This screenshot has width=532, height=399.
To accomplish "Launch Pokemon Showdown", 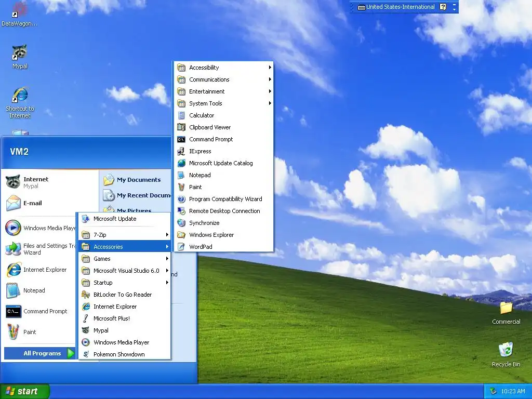I will click(x=125, y=354).
